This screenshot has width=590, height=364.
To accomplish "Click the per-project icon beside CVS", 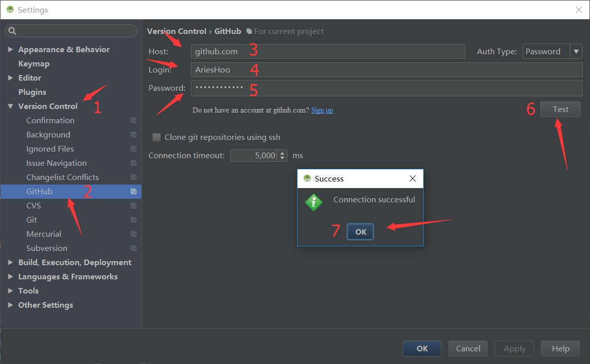I will pyautogui.click(x=133, y=205).
